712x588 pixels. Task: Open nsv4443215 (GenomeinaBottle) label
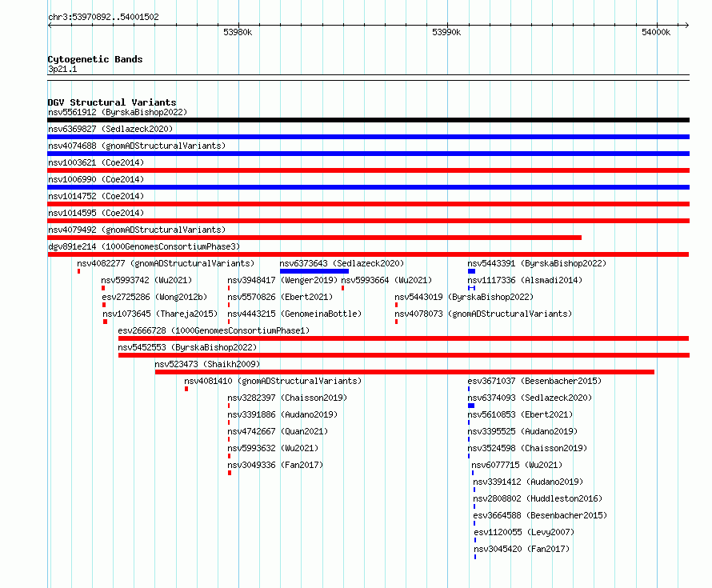pyautogui.click(x=294, y=314)
